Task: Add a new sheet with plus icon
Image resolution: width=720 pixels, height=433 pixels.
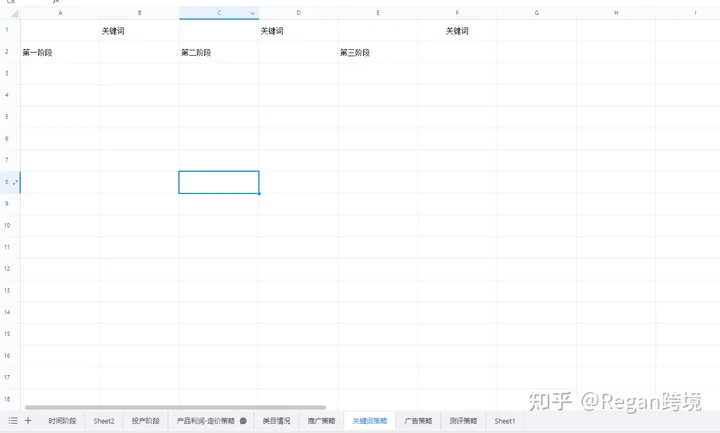Action: (28, 421)
